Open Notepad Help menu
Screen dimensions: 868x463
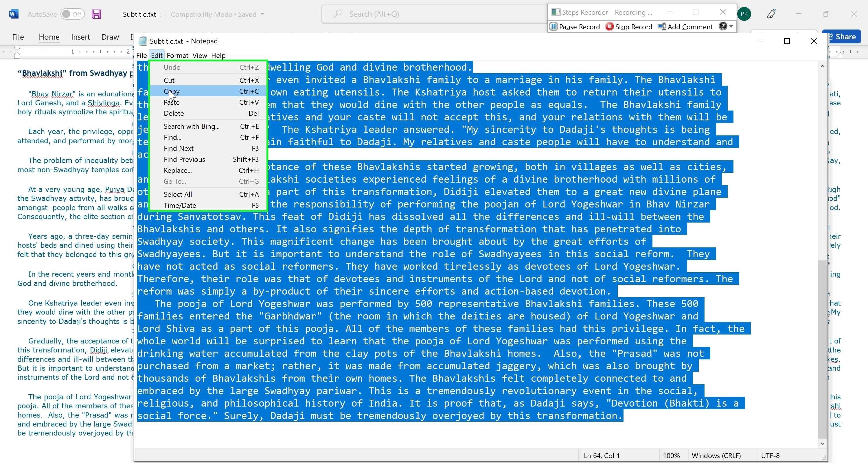click(218, 55)
